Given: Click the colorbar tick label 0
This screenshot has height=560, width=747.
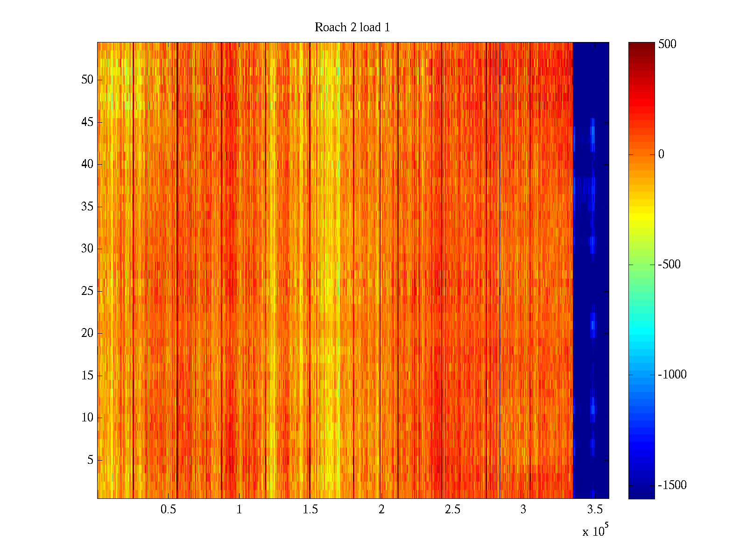Looking at the screenshot, I should click(661, 154).
